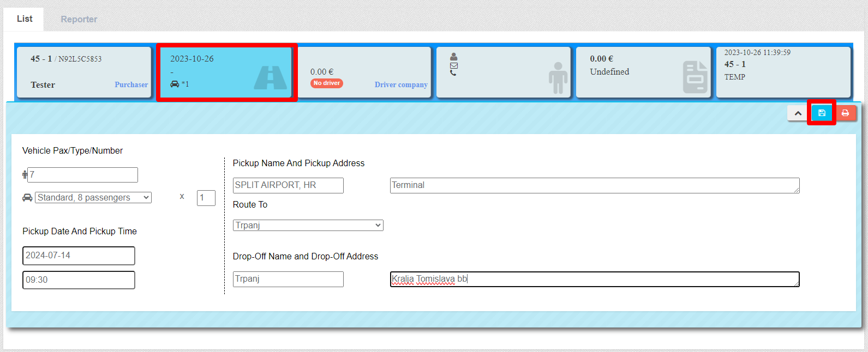
Task: Click the No driver red badge
Action: (326, 83)
